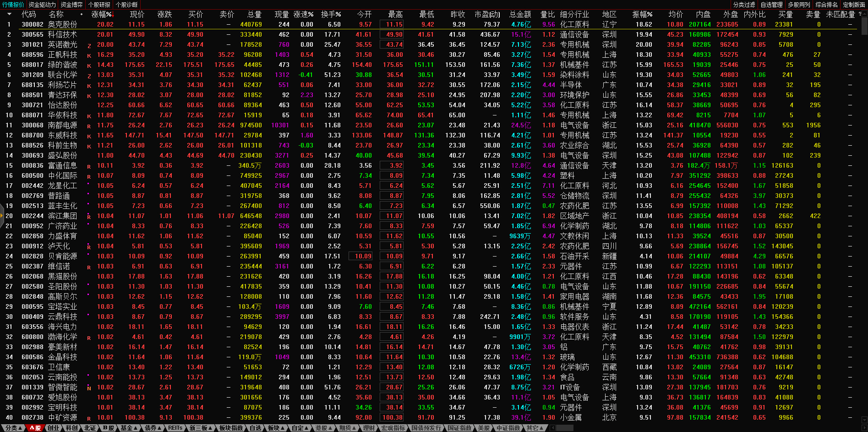Click the 定制版面 button
Image resolution: width=868 pixels, height=432 pixels.
[x=854, y=5]
